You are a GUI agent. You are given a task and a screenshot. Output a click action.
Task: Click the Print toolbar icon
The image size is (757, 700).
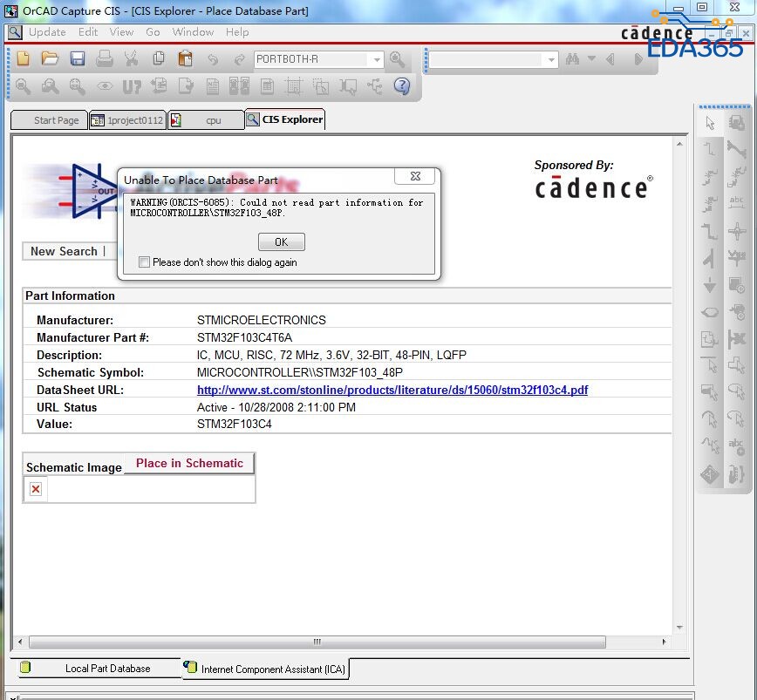(105, 59)
